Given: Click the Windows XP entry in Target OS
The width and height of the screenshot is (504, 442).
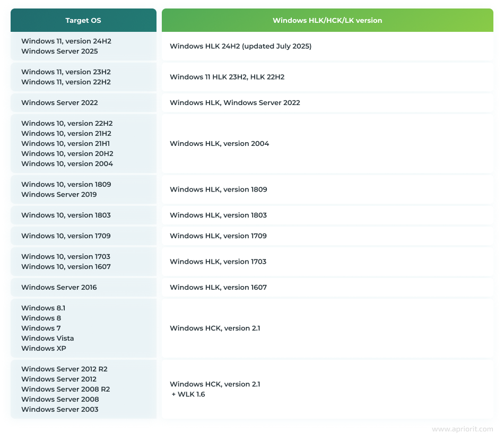Looking at the screenshot, I should tap(44, 348).
